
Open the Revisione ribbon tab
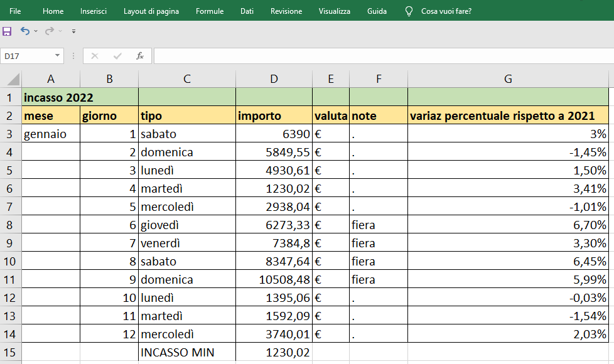286,11
